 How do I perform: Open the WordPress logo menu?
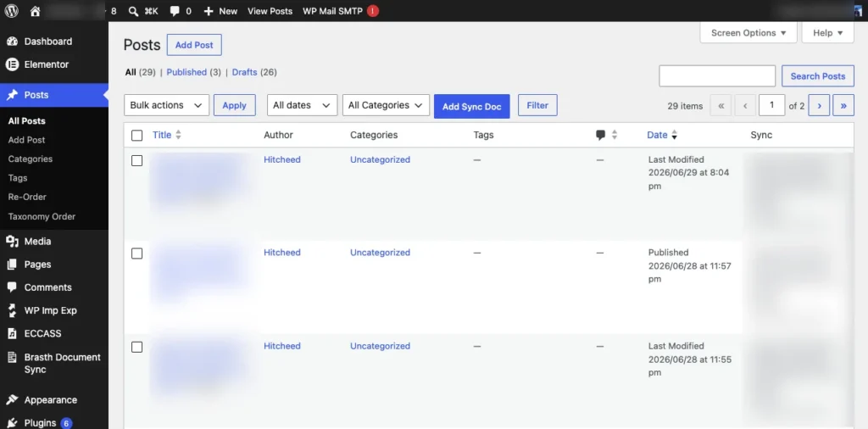pos(12,11)
